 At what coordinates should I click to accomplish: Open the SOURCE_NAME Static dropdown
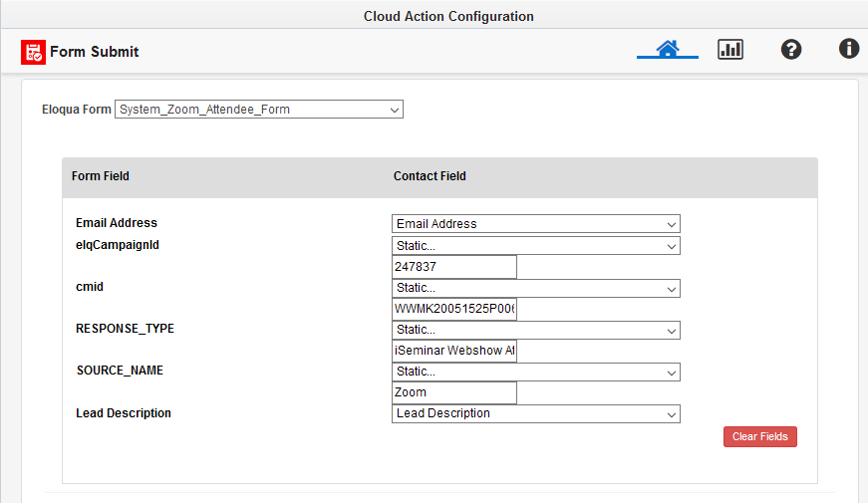536,372
